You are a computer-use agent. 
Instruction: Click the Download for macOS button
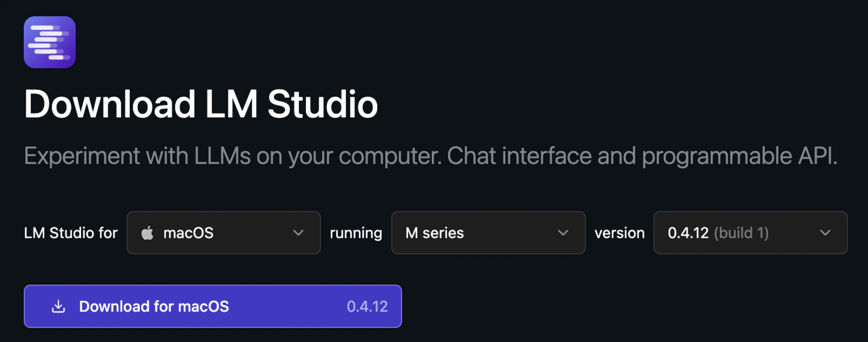tap(213, 306)
